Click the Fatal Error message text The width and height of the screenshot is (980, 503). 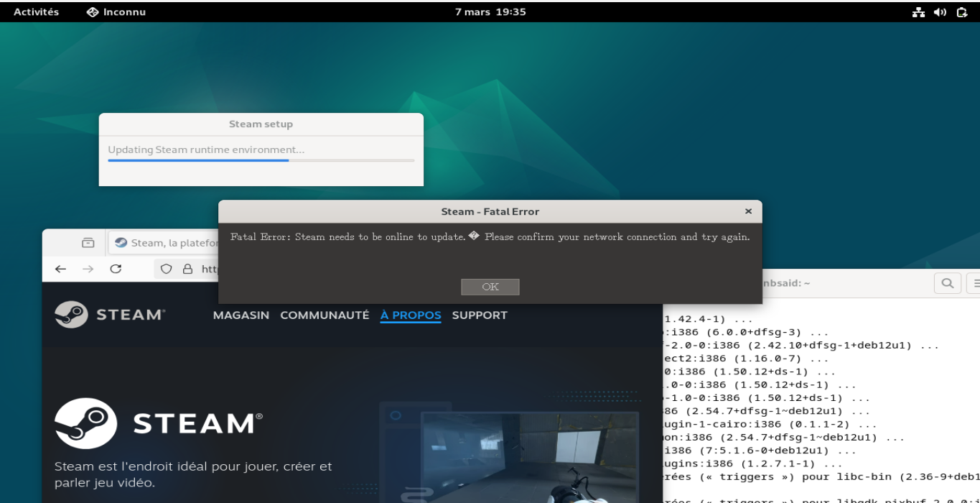point(490,236)
